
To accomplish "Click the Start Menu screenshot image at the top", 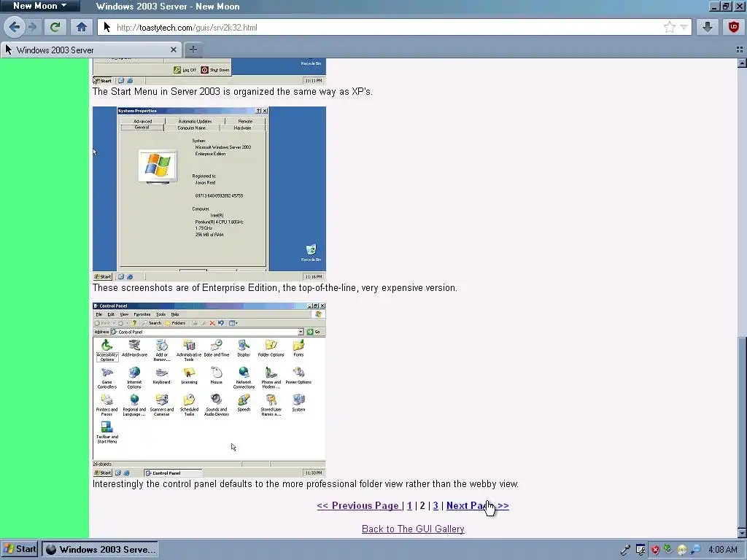I will tap(209, 71).
